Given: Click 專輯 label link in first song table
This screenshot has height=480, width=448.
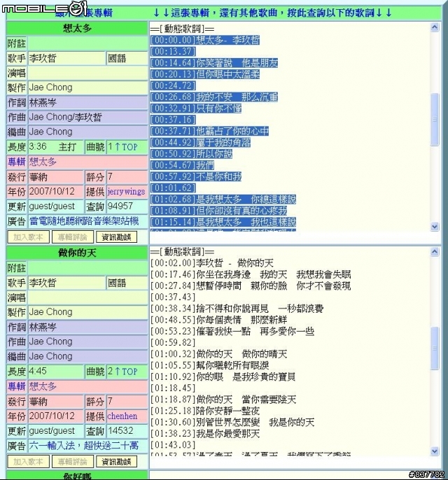Looking at the screenshot, I should (x=17, y=162).
